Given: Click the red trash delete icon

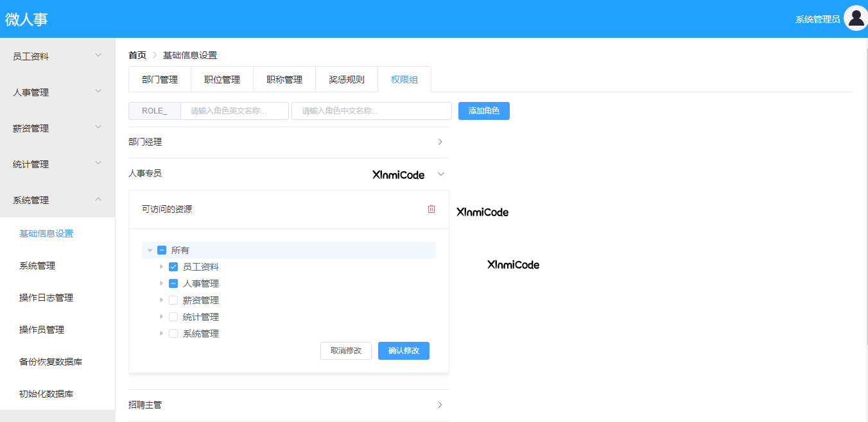Looking at the screenshot, I should point(431,209).
